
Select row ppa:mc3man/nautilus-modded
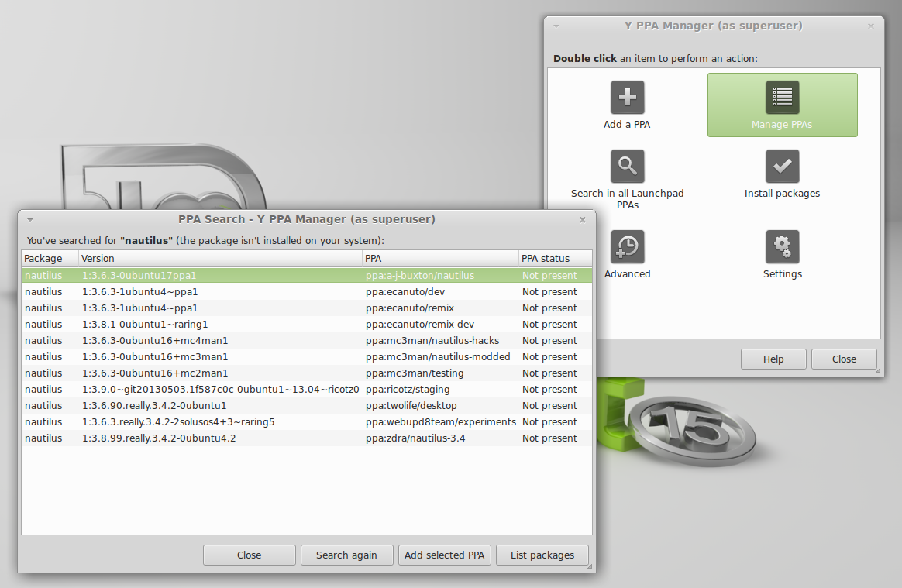pos(307,356)
